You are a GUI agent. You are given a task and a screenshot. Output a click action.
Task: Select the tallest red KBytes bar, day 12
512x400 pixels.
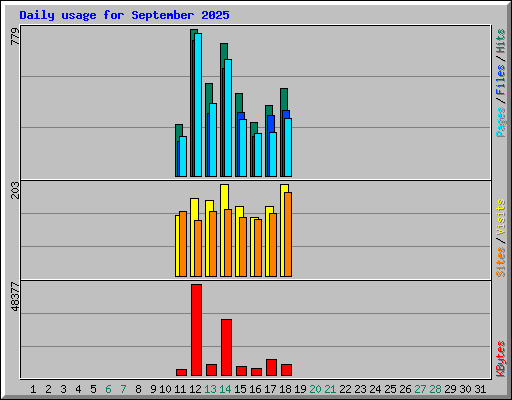pos(196,330)
